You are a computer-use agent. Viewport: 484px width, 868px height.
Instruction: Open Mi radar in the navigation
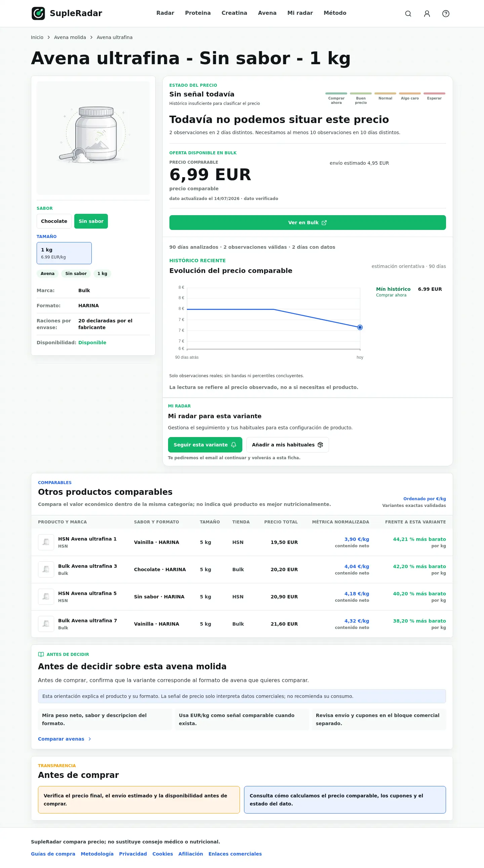coord(300,13)
